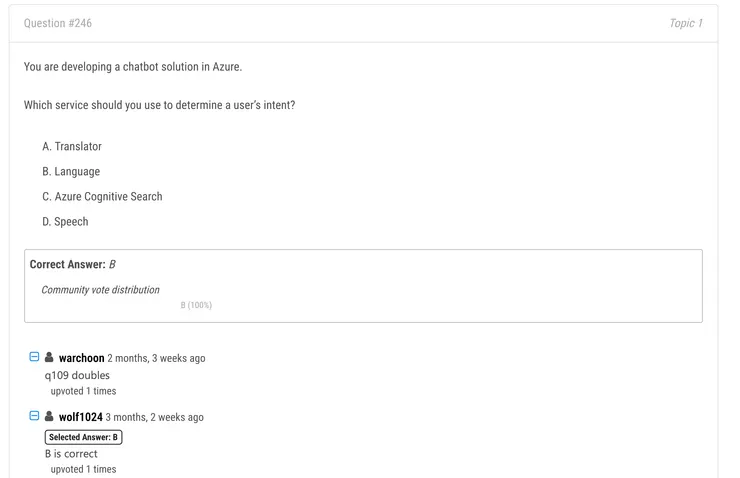This screenshot has height=478, width=740.
Task: Click the "q109 doubles" comment text
Action: 77,375
